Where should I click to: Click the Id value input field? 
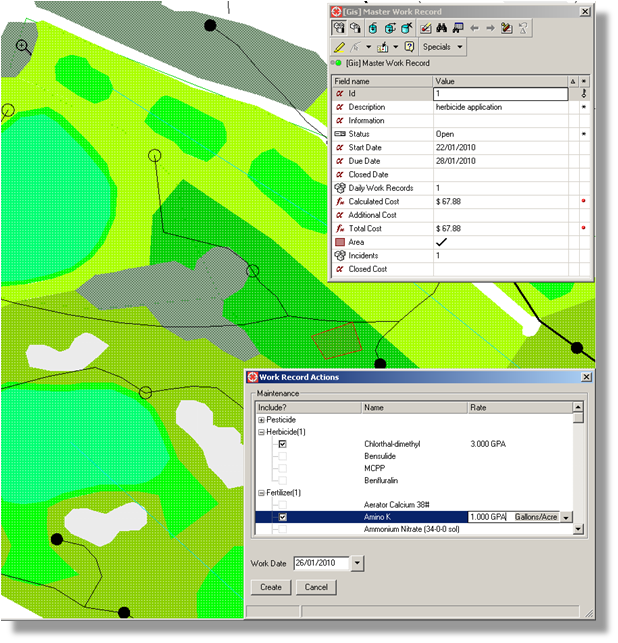499,93
